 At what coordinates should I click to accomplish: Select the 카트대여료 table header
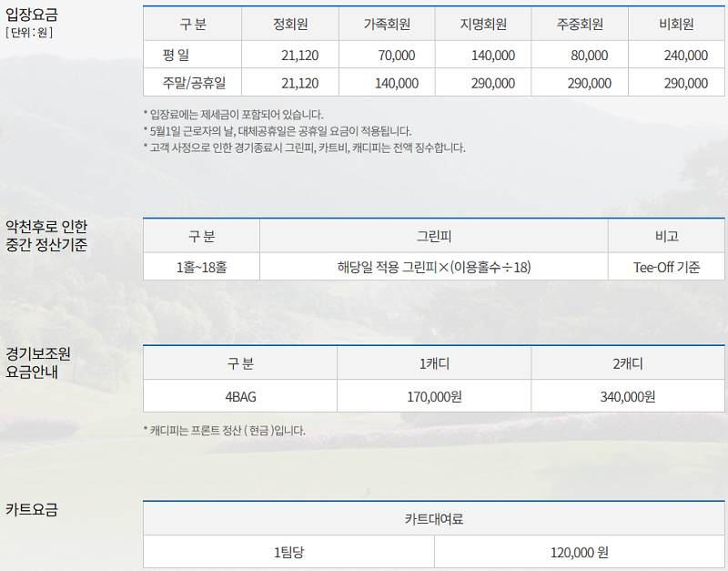pos(434,519)
